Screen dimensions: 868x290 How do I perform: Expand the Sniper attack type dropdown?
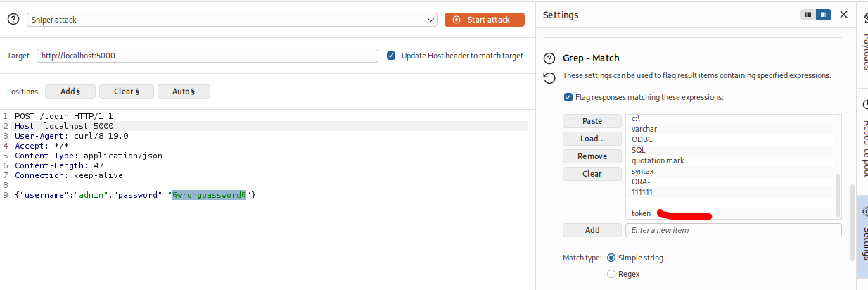coord(233,20)
